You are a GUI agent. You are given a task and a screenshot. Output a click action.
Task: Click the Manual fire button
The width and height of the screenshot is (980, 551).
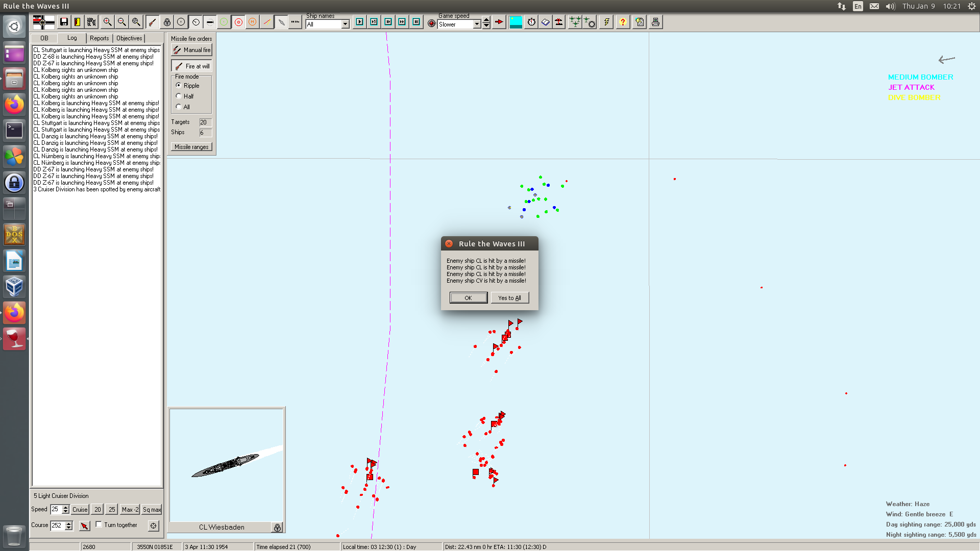click(x=191, y=50)
